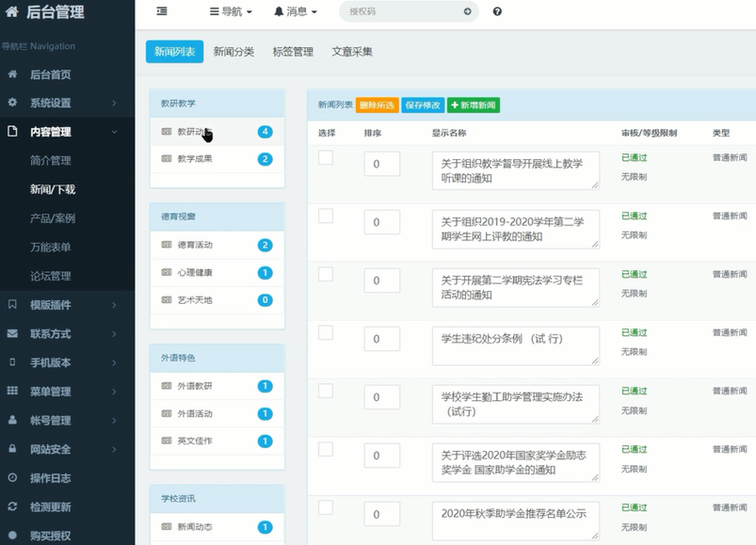The height and width of the screenshot is (545, 756).
Task: Click the orange 删除所选 button
Action: point(377,105)
